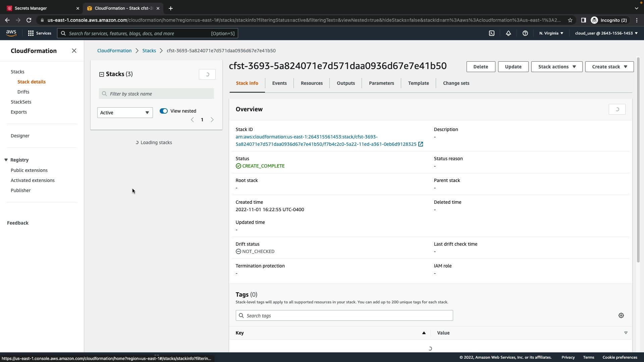
Task: Switch to the Events tab
Action: [279, 83]
